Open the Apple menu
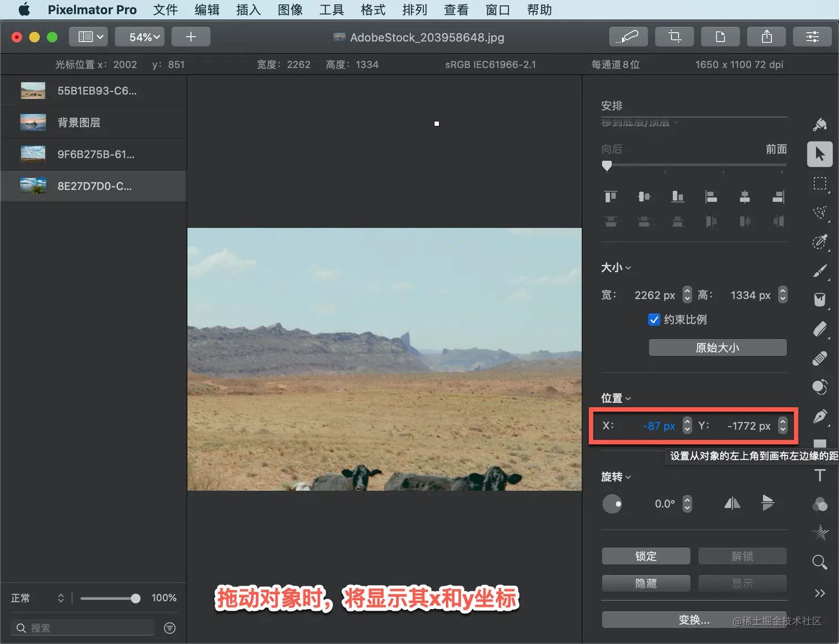839x644 pixels. [24, 9]
